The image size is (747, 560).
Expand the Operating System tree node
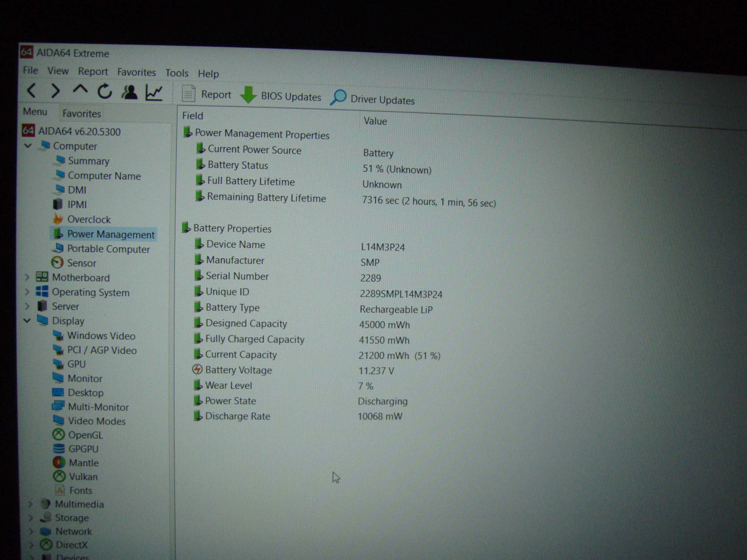pos(27,292)
